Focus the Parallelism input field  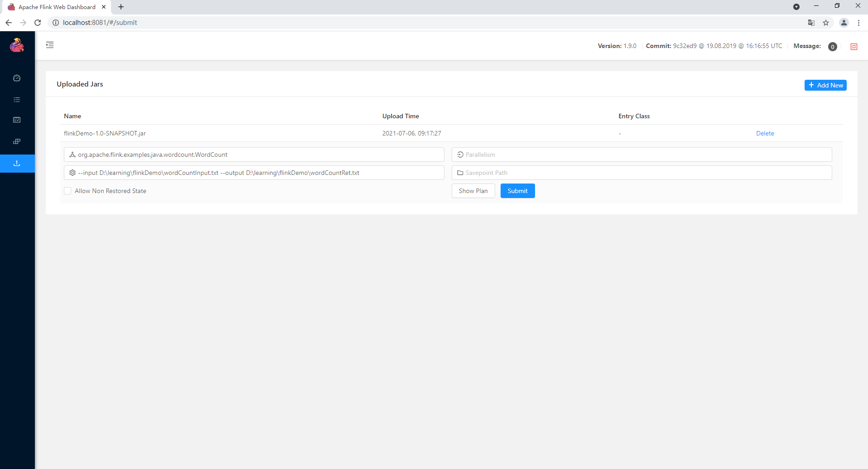pyautogui.click(x=642, y=155)
